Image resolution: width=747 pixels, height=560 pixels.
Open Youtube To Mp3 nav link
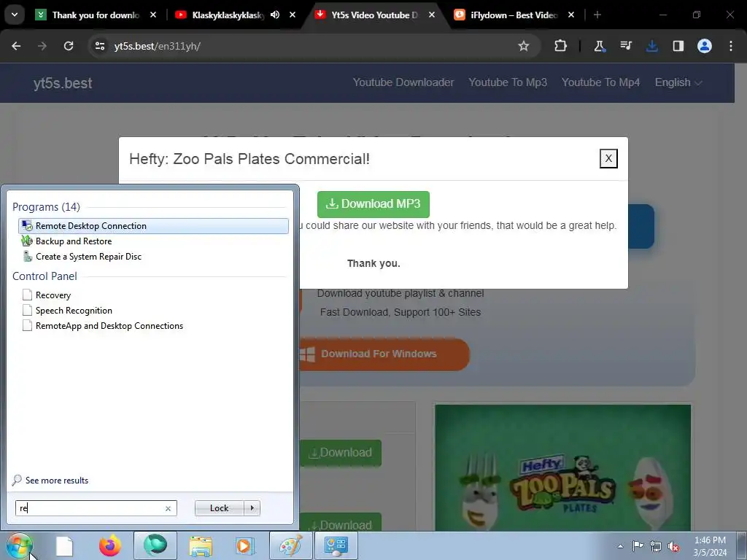(508, 82)
